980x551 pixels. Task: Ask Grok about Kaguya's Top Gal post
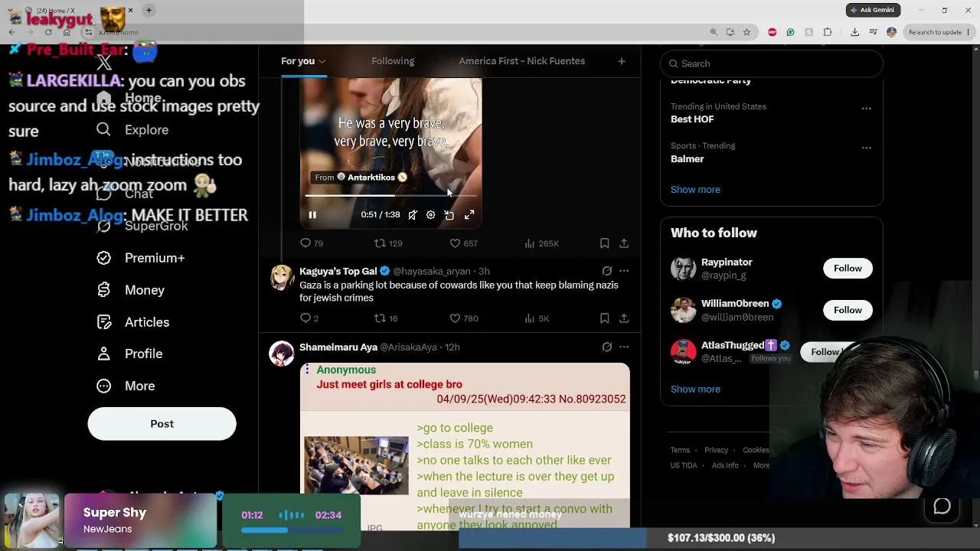(607, 271)
